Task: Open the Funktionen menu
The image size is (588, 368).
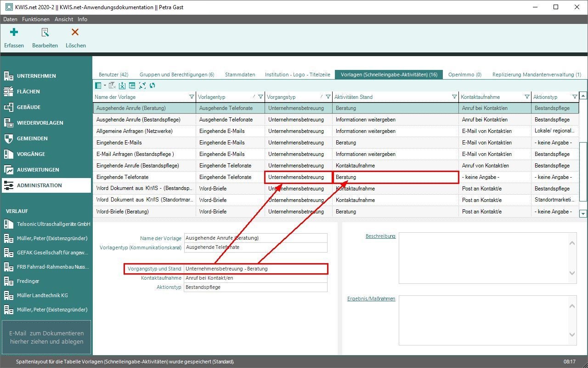Action: coord(36,19)
